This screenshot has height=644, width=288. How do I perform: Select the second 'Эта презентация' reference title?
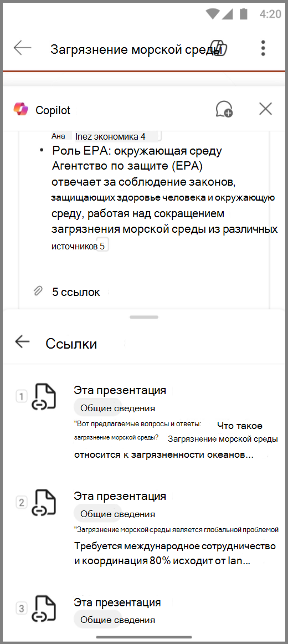(x=120, y=495)
